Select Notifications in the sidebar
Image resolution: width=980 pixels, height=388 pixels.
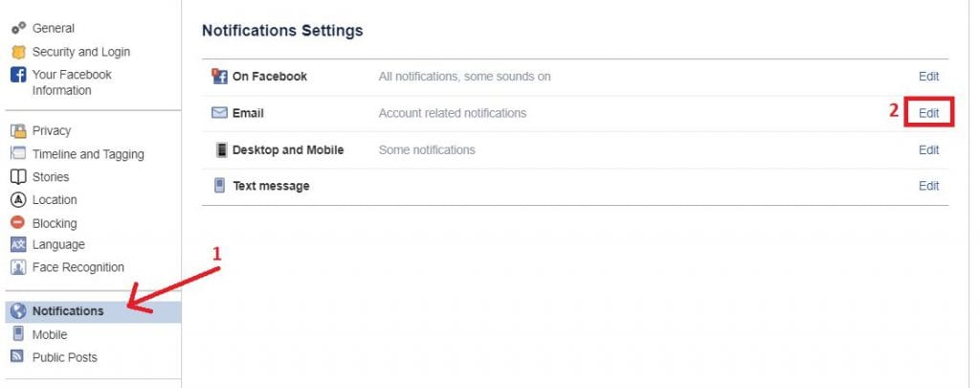pyautogui.click(x=68, y=310)
